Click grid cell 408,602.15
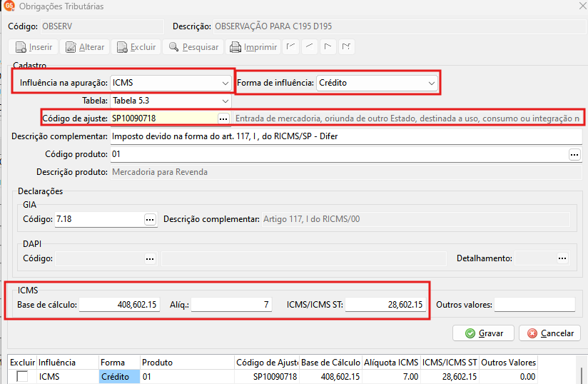 [331, 376]
